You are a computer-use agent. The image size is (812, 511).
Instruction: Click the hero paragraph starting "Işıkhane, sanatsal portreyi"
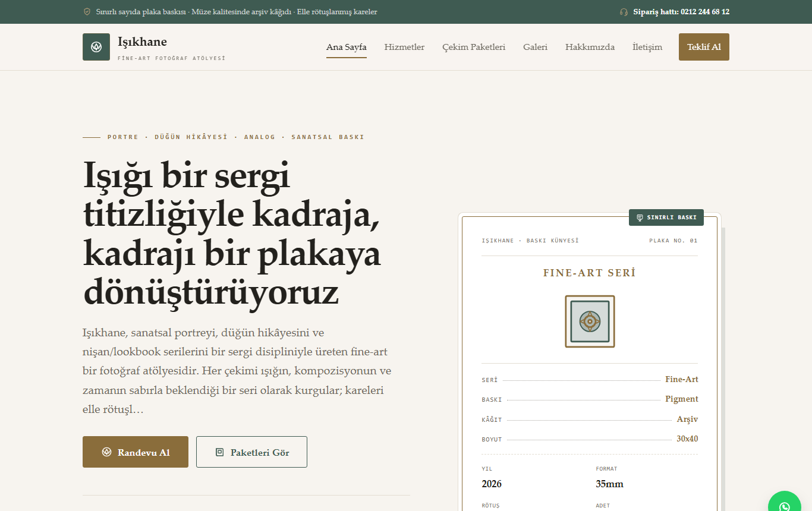tap(237, 371)
